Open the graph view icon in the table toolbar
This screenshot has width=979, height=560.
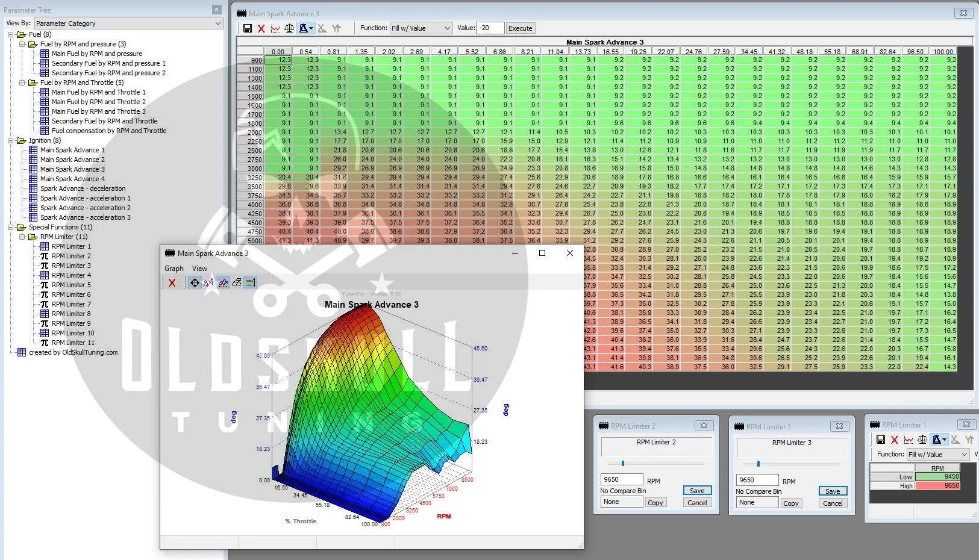(x=275, y=28)
